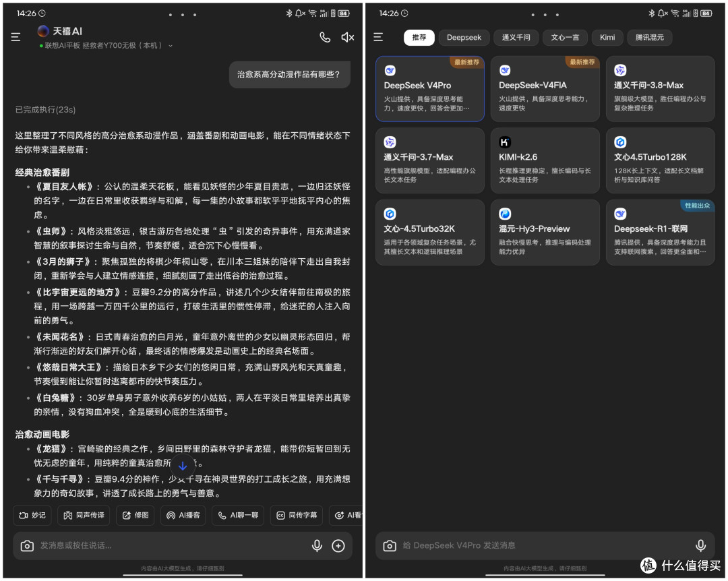The image size is (728, 581).
Task: Switch to the 腾讯混元 tab
Action: pos(650,38)
